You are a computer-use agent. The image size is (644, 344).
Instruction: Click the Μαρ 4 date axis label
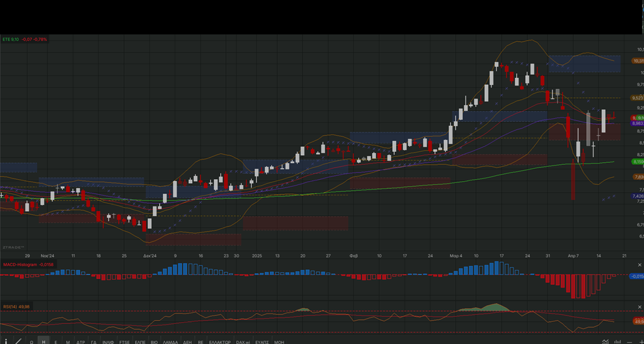[x=456, y=256]
